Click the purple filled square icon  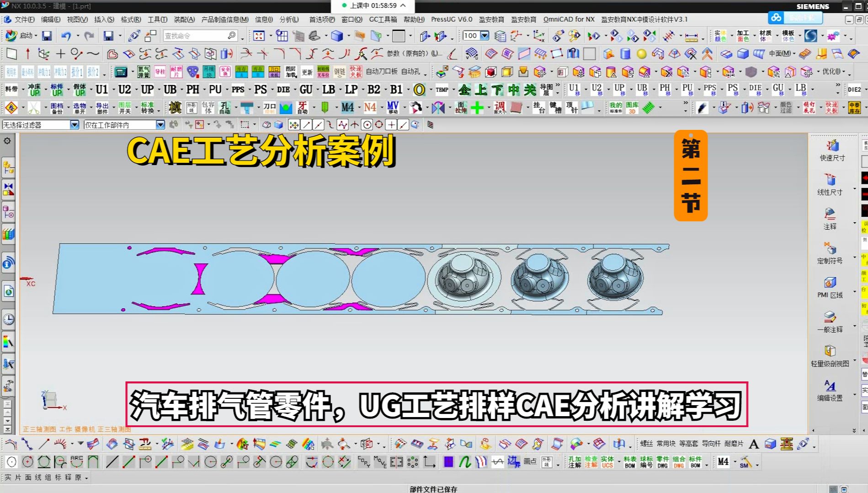pos(448,462)
